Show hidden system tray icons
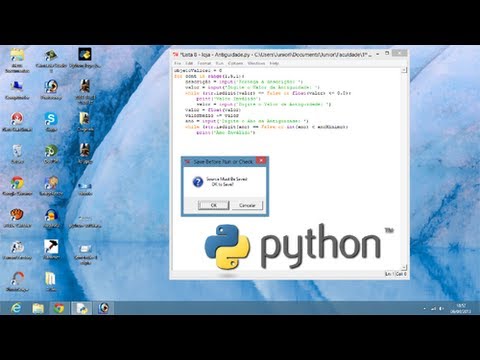This screenshot has width=480, height=360. 424,309
